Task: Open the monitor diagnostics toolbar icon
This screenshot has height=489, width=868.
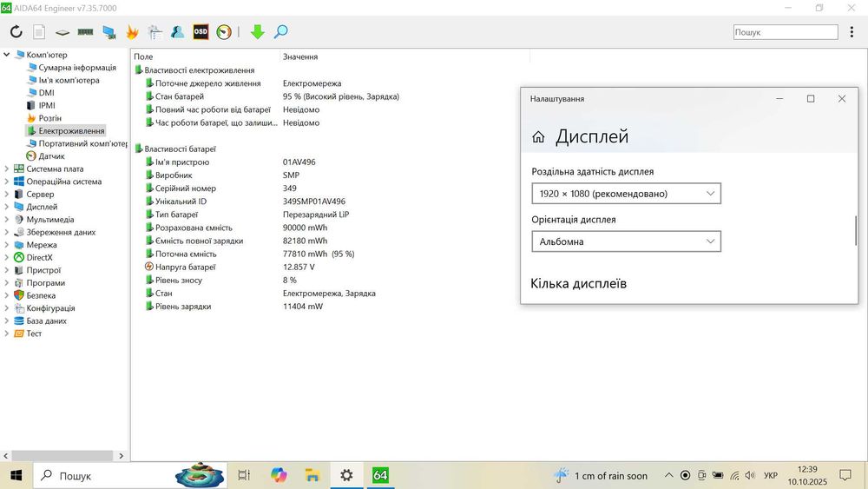Action: click(109, 32)
